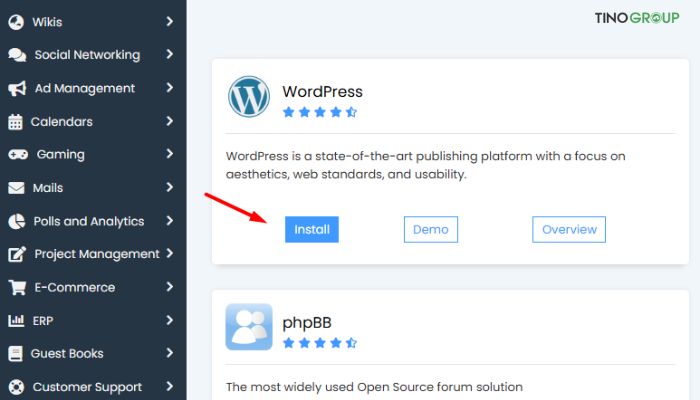Click the Social Networking chat bubbles icon
Image resolution: width=700 pixels, height=400 pixels.
coord(17,55)
